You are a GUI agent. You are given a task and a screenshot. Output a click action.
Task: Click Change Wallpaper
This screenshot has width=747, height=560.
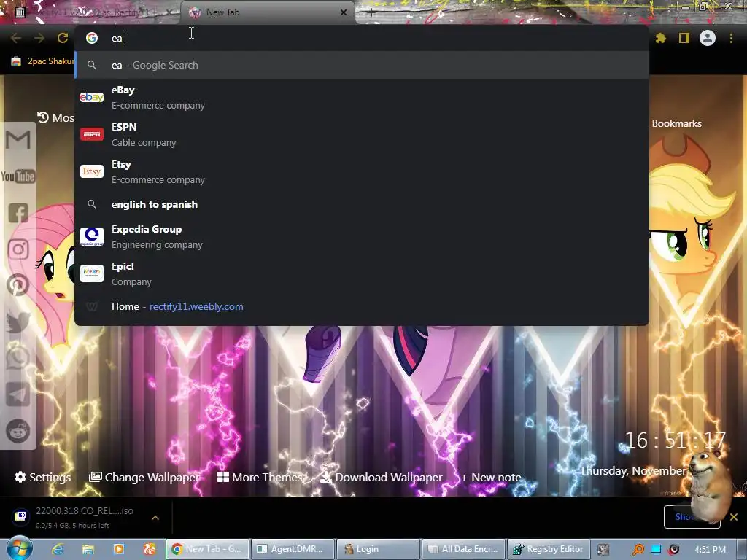[145, 477]
